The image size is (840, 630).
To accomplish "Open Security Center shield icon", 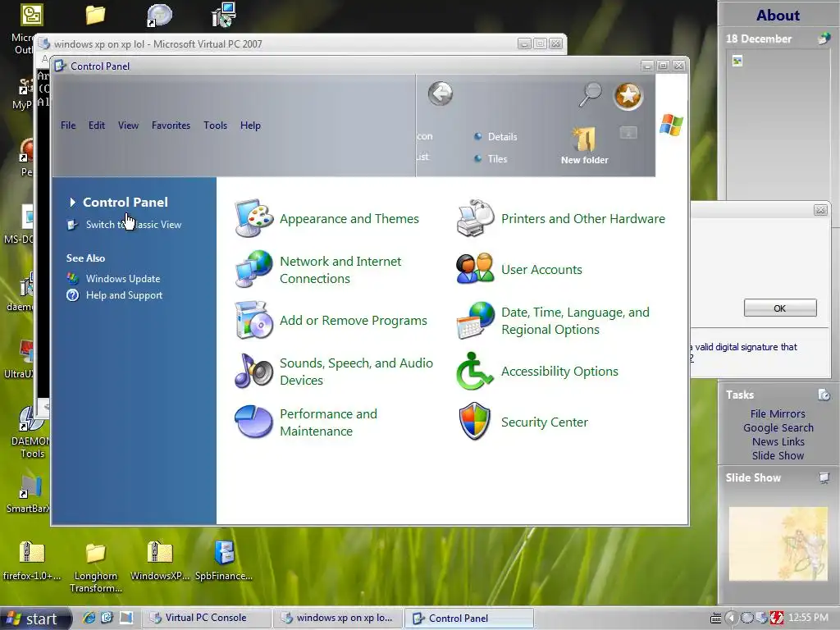I will [475, 422].
